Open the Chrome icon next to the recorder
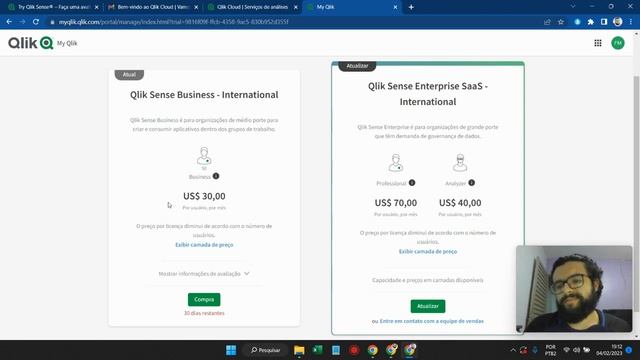This screenshot has height=360, width=640. pos(372,350)
